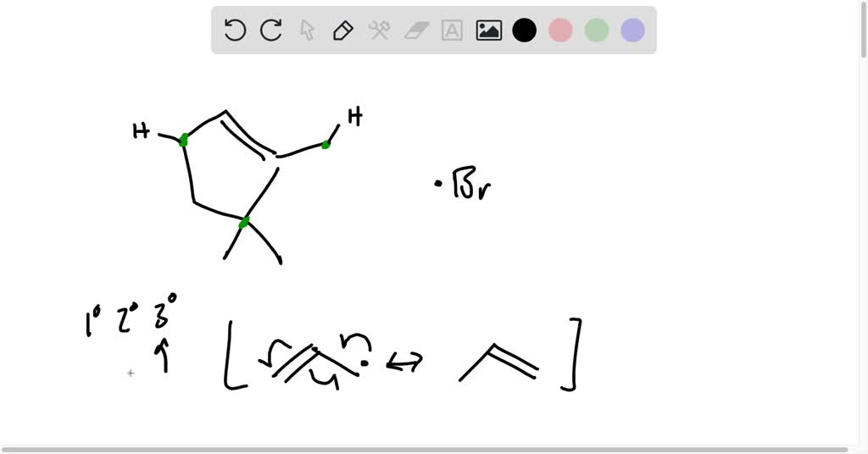Choose the green color swatch
Viewport: 868px width, 454px height.
coord(597,30)
